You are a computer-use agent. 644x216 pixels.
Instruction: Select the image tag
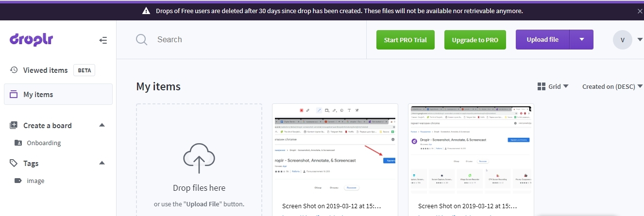(35, 181)
